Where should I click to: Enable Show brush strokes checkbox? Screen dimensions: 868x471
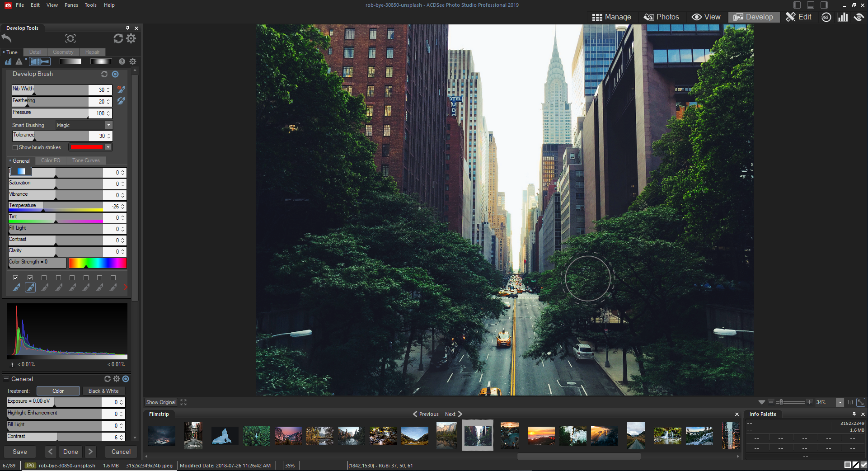pos(15,147)
